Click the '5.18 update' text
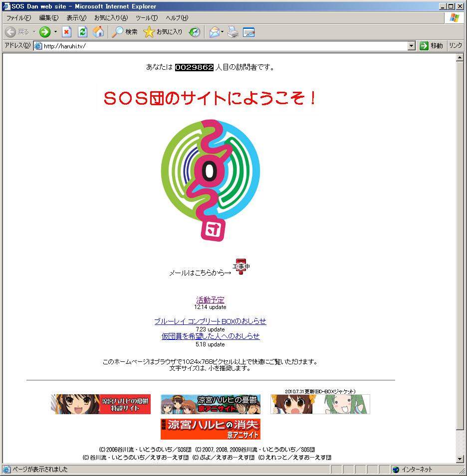467x476 pixels. click(210, 344)
